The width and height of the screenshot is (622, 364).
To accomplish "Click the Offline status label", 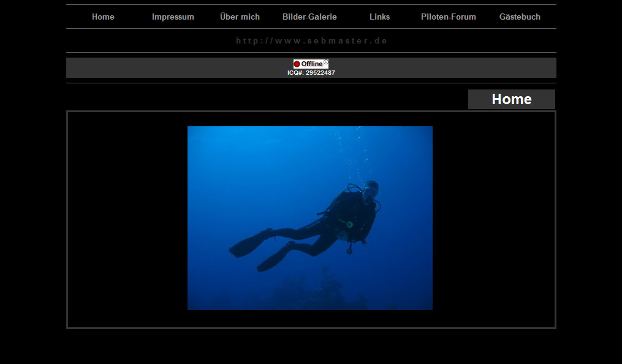I will 311,64.
